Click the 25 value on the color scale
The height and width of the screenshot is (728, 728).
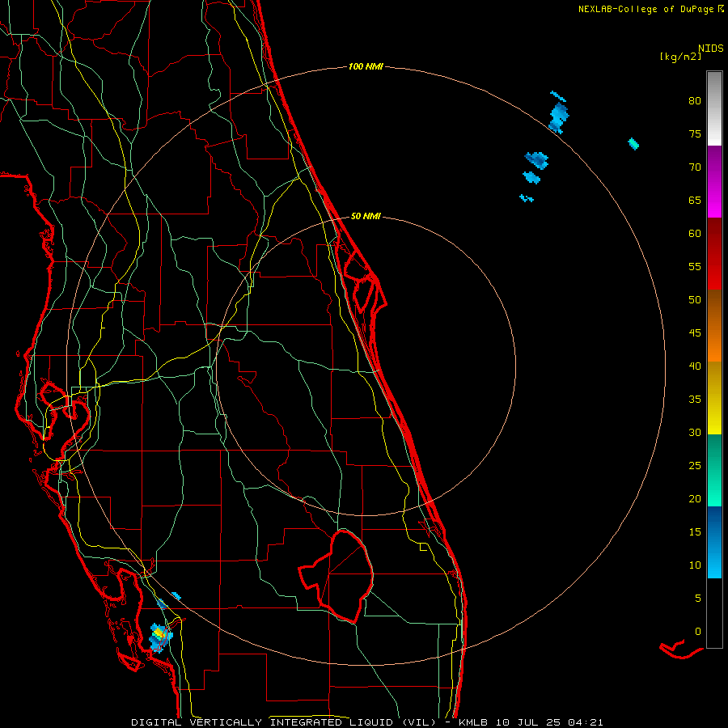tap(695, 466)
